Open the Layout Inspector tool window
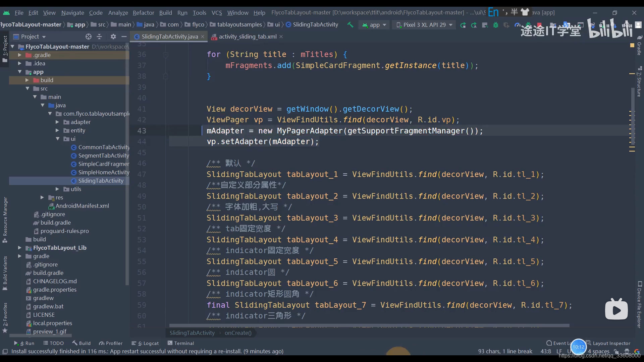Viewport: 644px width, 362px height. tap(608, 343)
